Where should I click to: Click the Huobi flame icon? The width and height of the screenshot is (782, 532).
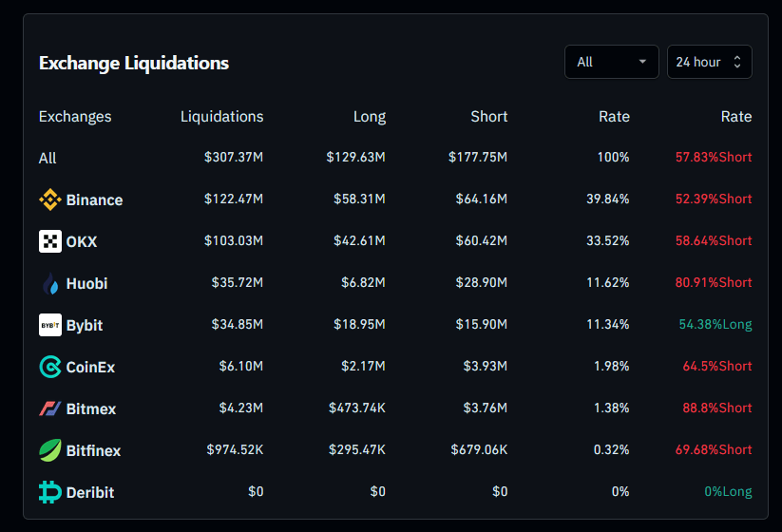49,283
